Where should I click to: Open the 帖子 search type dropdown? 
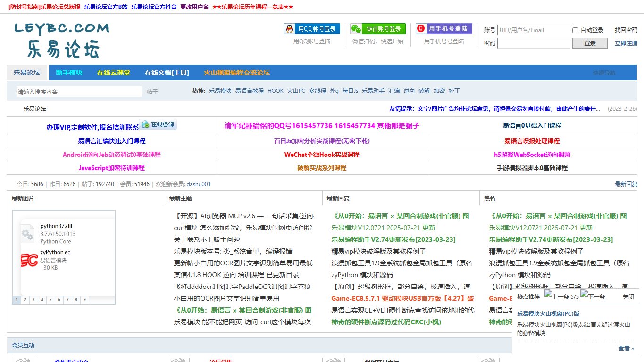pyautogui.click(x=152, y=91)
